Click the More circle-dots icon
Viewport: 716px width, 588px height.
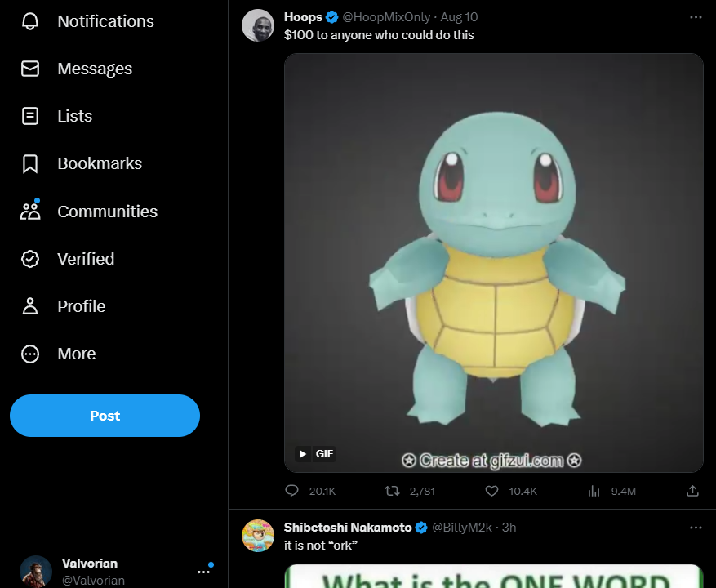point(30,354)
